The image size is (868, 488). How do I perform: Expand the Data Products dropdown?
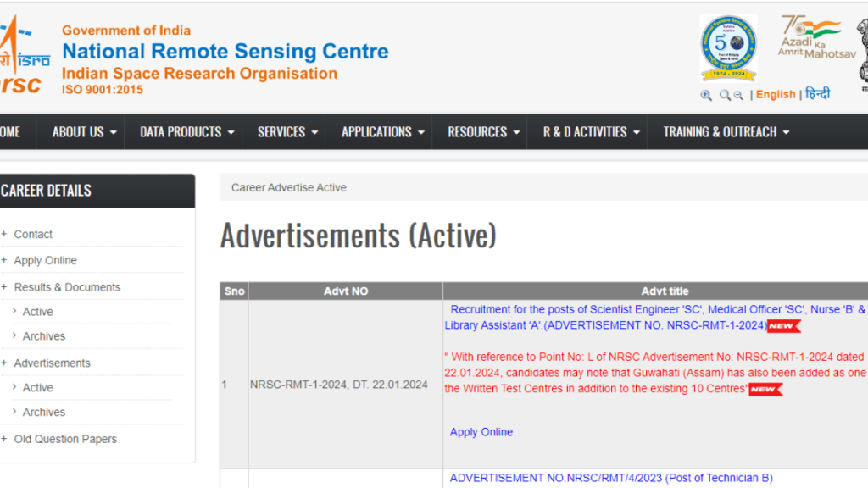click(x=186, y=132)
